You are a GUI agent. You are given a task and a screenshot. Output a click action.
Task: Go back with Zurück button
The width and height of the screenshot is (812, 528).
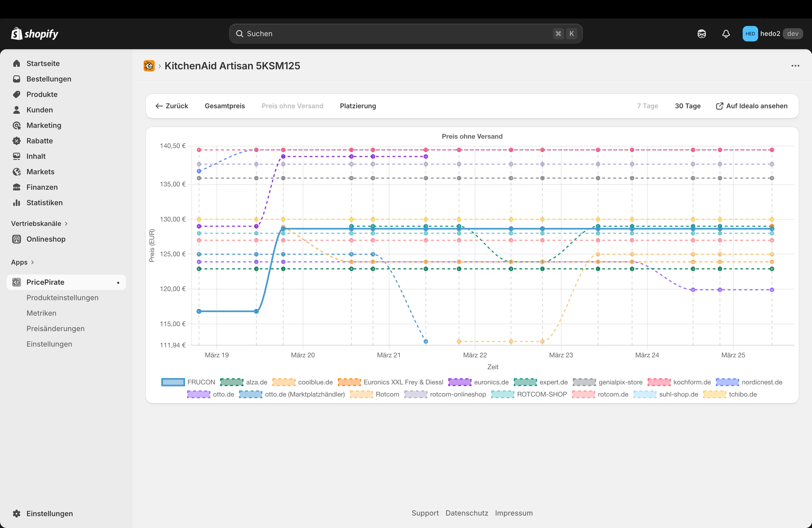172,106
